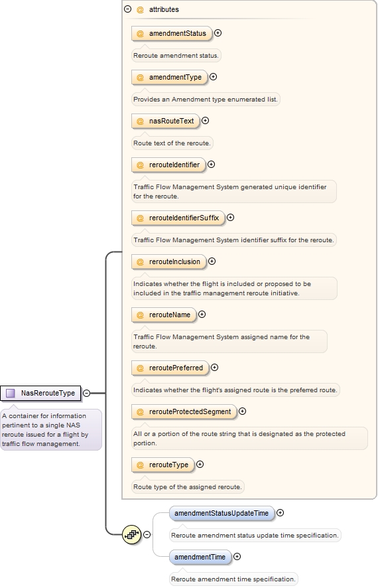Click the @ icon beside amendmentStatus
Screen dimensions: 378x588
tap(140, 33)
